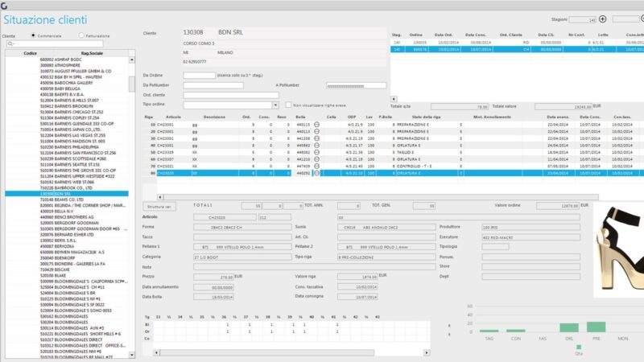
Task: Toggle Non visualizzare righe evase checkbox
Action: click(x=288, y=105)
